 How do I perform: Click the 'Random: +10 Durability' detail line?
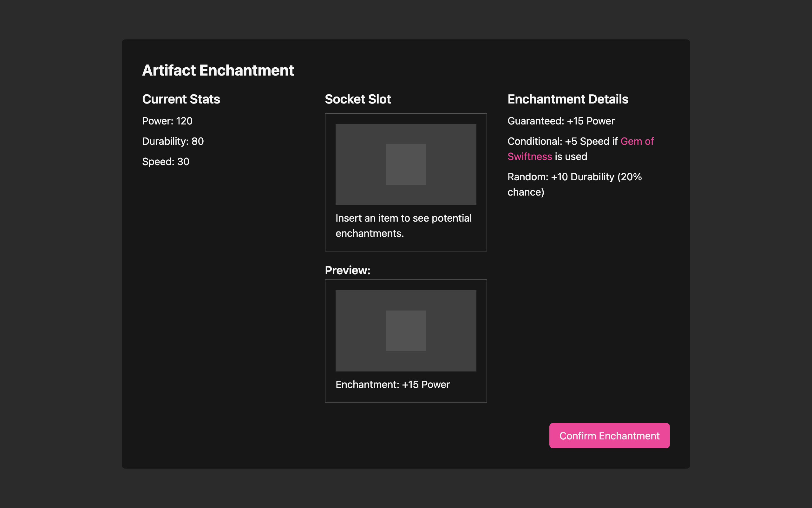point(574,184)
